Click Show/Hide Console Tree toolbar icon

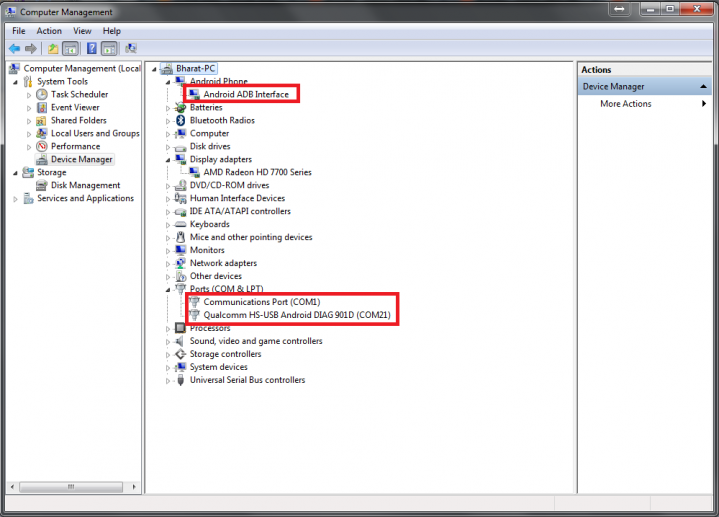coord(70,48)
